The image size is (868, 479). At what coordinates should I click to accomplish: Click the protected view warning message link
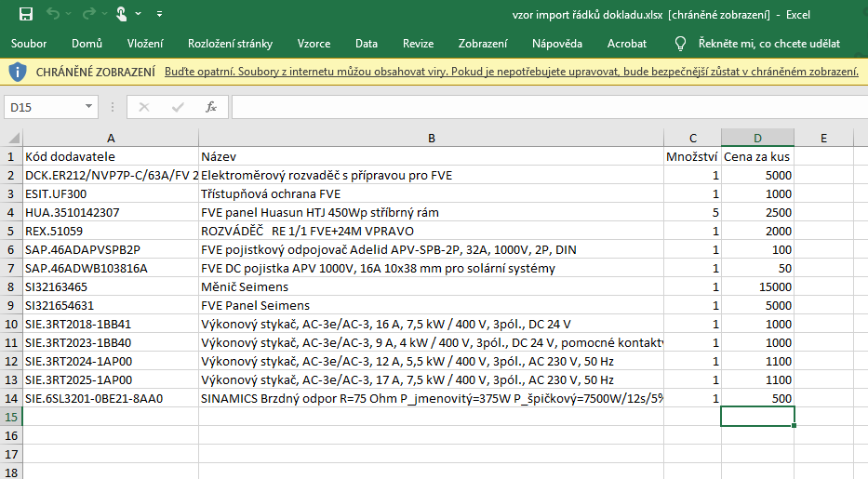tap(512, 72)
